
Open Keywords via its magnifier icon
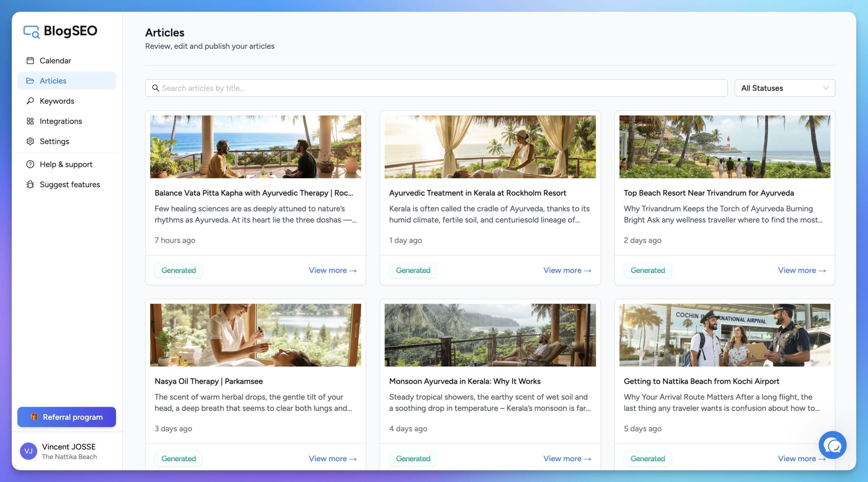[x=30, y=101]
